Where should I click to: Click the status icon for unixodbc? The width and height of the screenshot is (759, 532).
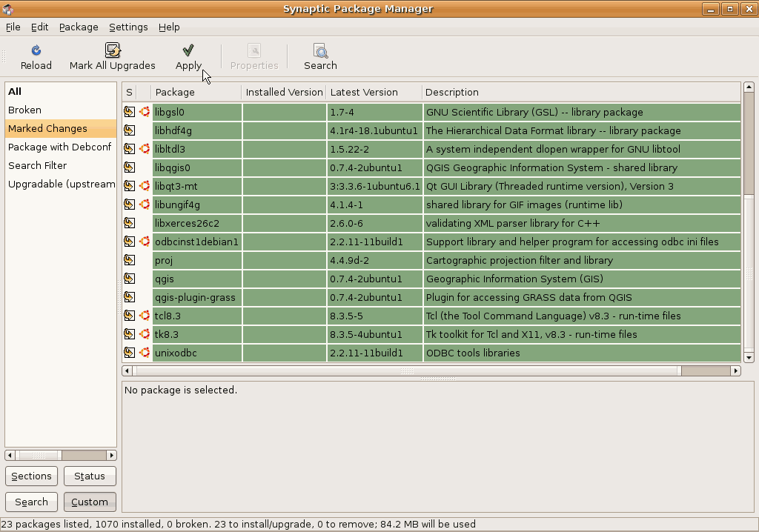(129, 353)
